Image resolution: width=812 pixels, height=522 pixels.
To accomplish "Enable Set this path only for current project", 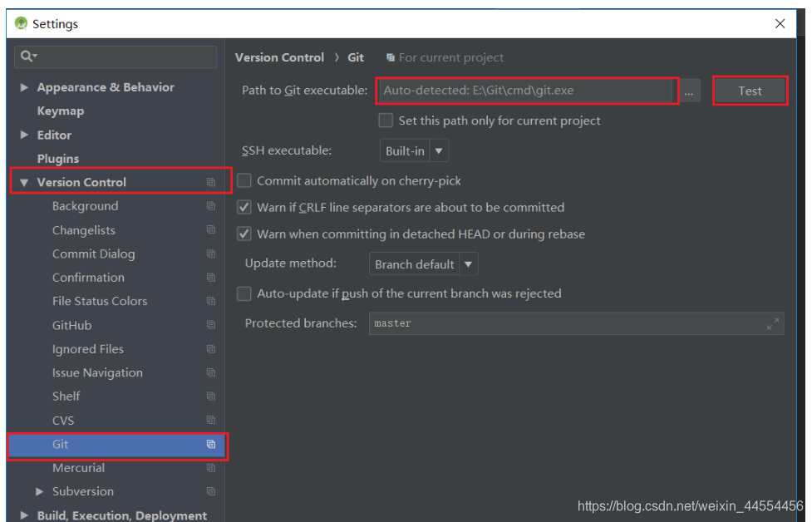I will pos(386,121).
